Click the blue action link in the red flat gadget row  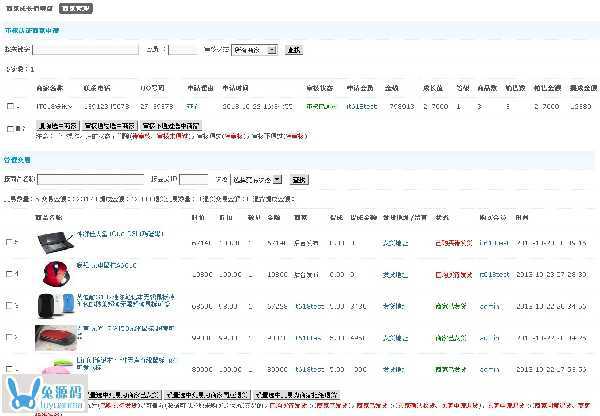point(395,338)
